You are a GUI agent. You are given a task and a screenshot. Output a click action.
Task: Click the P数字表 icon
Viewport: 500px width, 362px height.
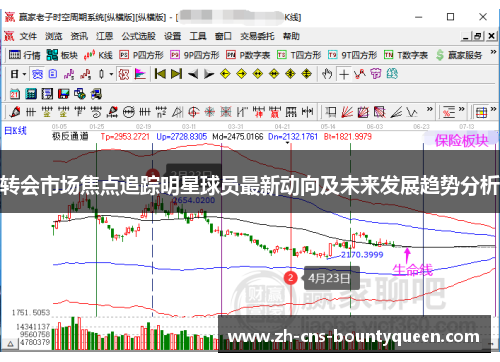[231, 55]
